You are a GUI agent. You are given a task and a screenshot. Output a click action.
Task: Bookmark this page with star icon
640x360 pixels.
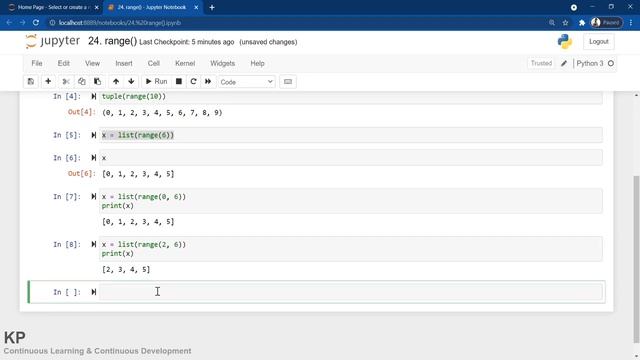click(565, 23)
